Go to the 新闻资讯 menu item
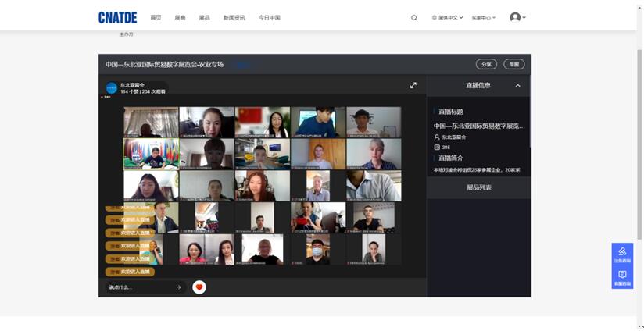Image resolution: width=644 pixels, height=331 pixels. (234, 17)
